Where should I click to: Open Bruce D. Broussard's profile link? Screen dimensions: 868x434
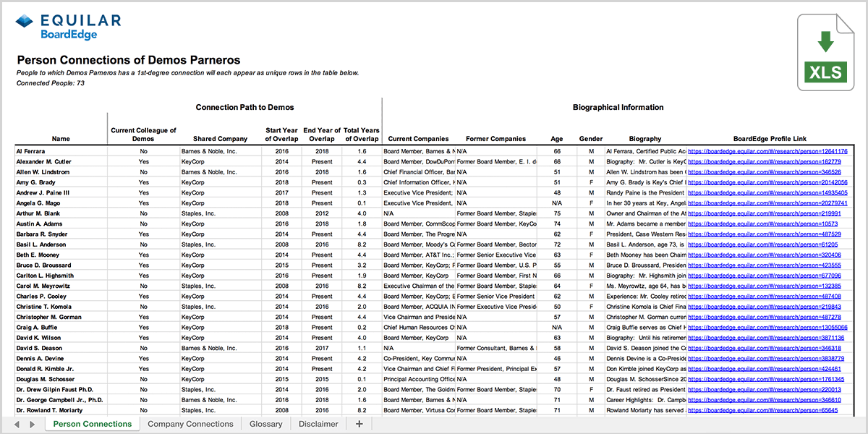coord(765,265)
